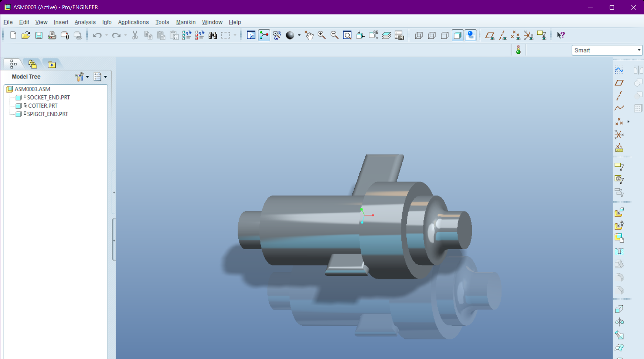Image resolution: width=644 pixels, height=359 pixels.
Task: Select the Zoom Out magnifier tool
Action: 334,35
